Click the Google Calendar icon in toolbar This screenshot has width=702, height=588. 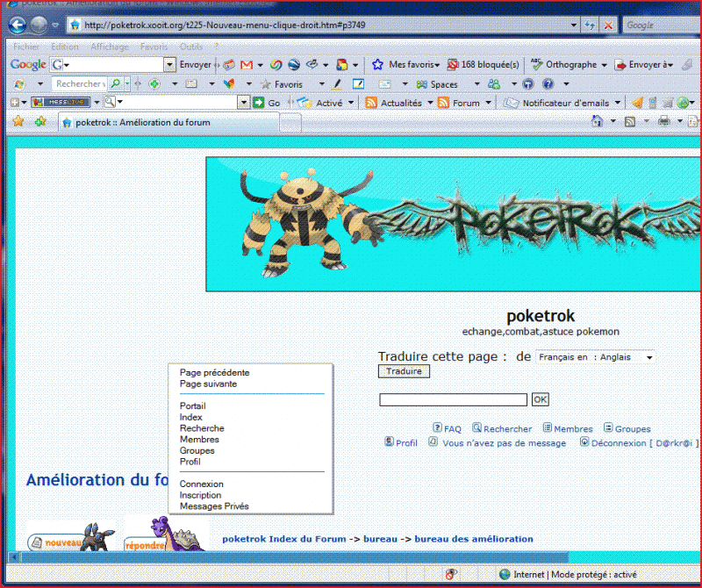(229, 65)
